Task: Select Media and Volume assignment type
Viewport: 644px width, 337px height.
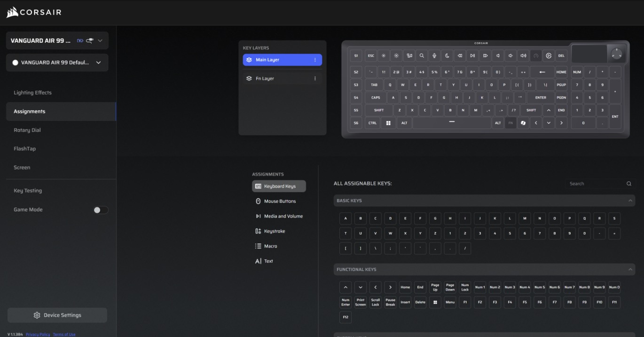Action: [279, 217]
